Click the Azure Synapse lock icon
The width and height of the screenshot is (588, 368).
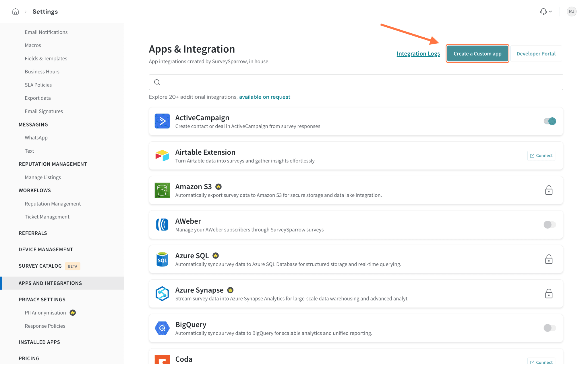coord(549,294)
